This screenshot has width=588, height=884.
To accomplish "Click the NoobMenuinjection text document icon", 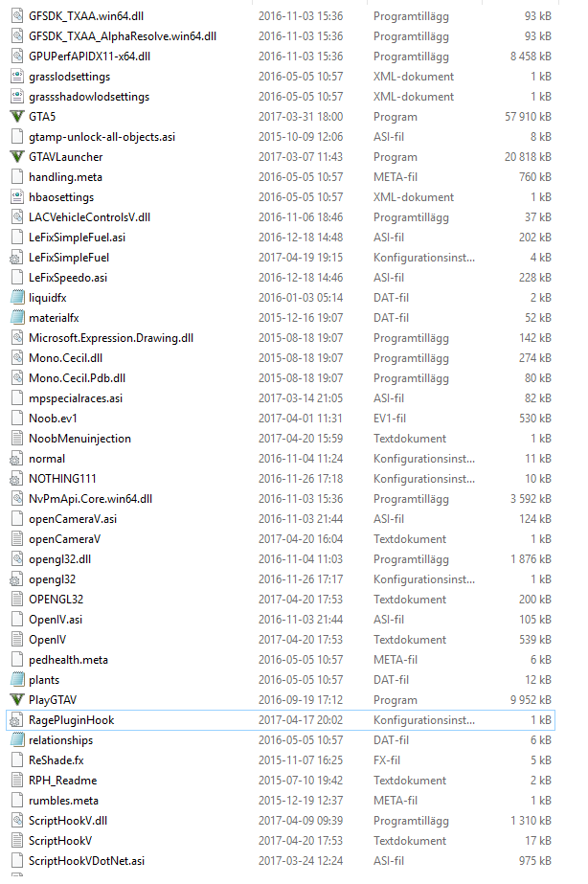I will 17,438.
